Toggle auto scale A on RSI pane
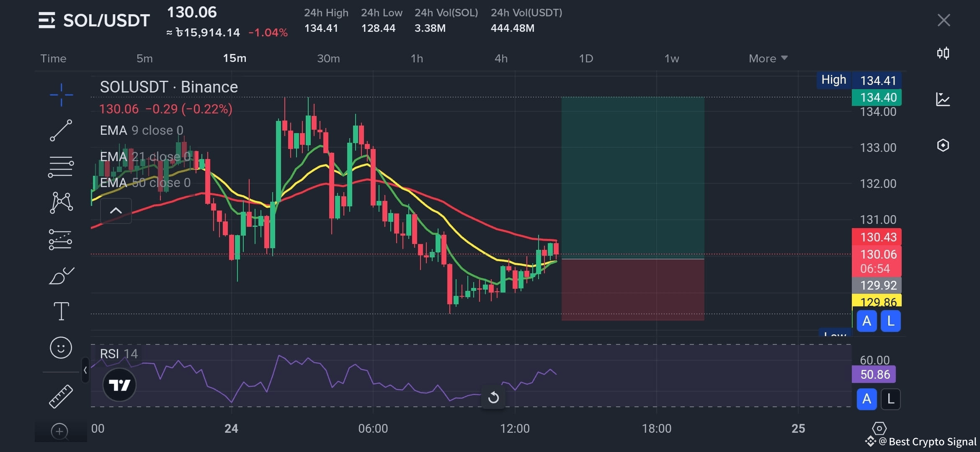The image size is (980, 452). pos(867,399)
